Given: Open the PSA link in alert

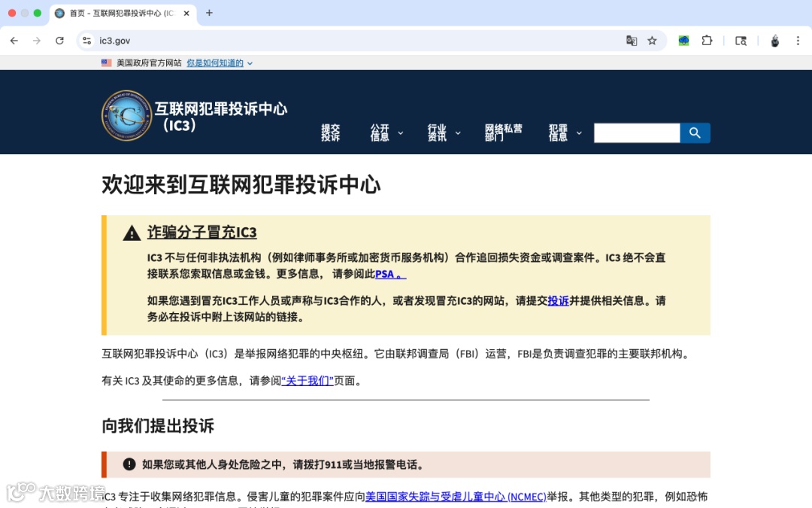Looking at the screenshot, I should tap(390, 274).
